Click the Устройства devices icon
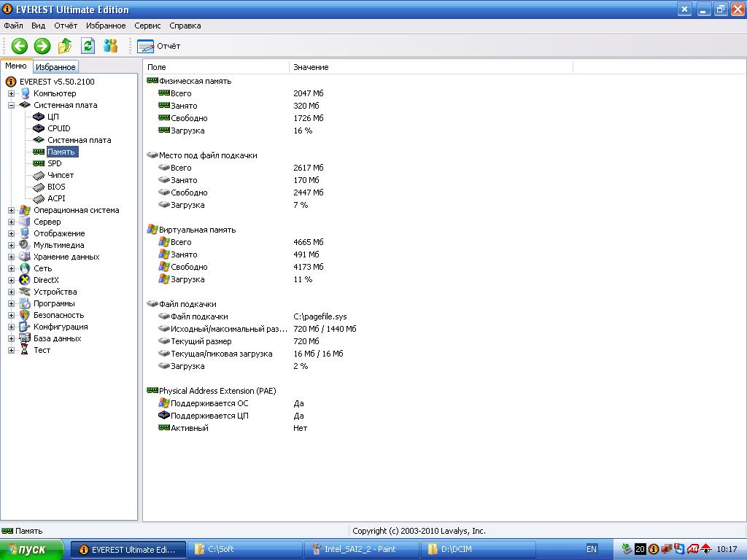 click(x=25, y=292)
